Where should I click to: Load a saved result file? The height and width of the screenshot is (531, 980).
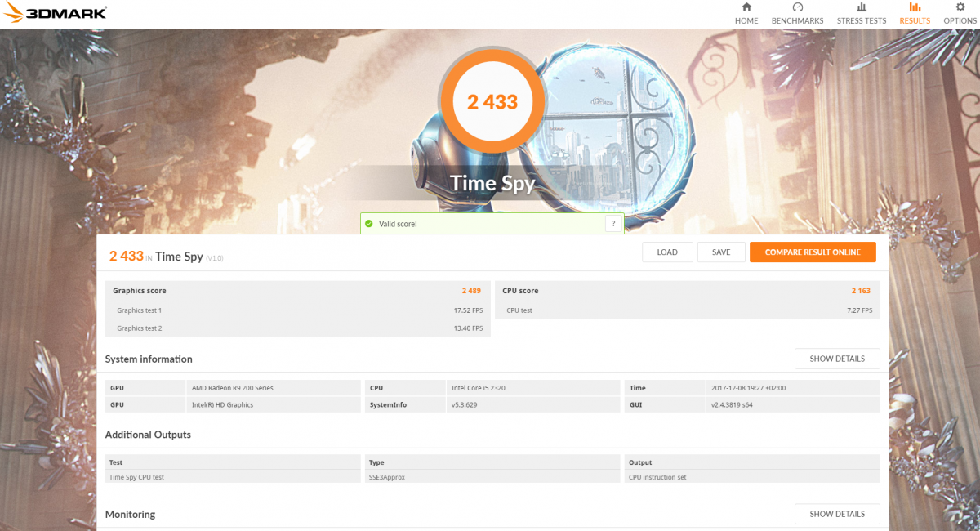667,252
